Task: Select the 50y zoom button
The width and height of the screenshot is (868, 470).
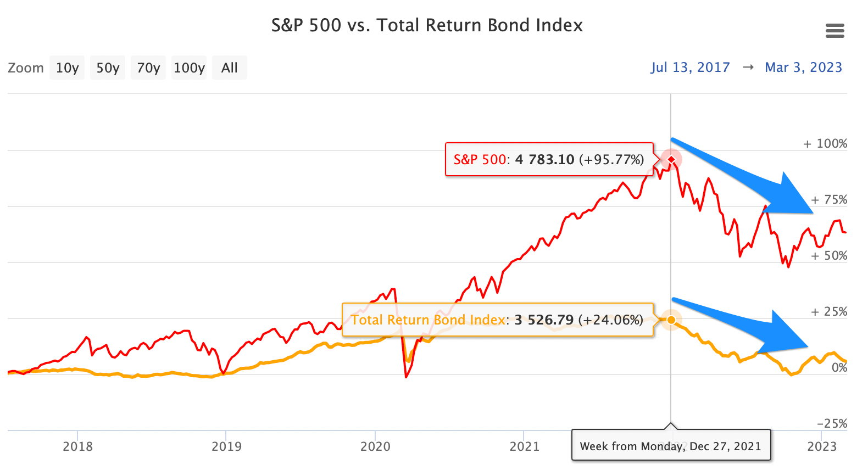Action: (108, 68)
